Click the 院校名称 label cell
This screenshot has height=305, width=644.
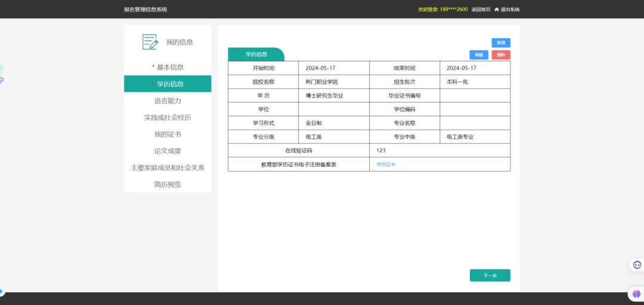click(x=264, y=82)
